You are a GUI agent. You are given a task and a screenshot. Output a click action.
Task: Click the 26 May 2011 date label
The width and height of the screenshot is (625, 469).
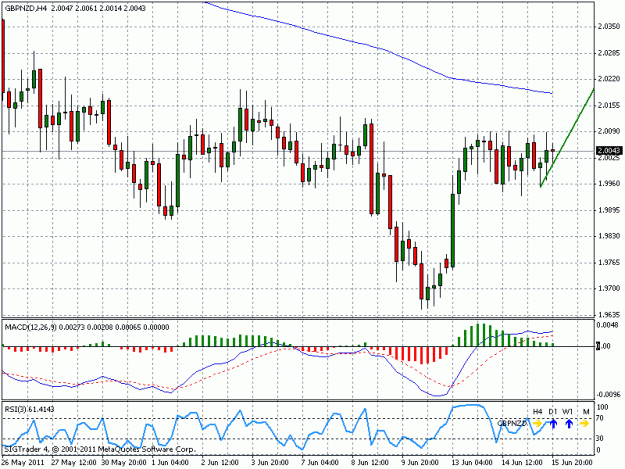[x=23, y=463]
